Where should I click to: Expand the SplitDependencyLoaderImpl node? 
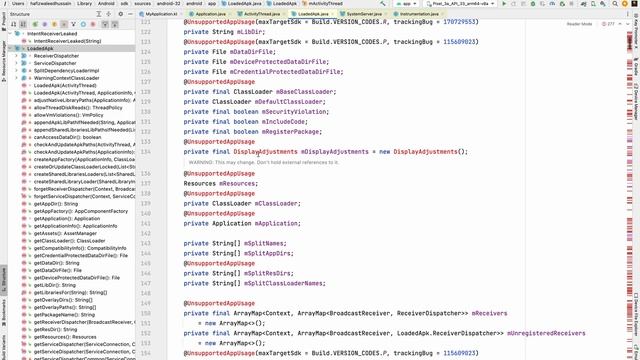16,71
